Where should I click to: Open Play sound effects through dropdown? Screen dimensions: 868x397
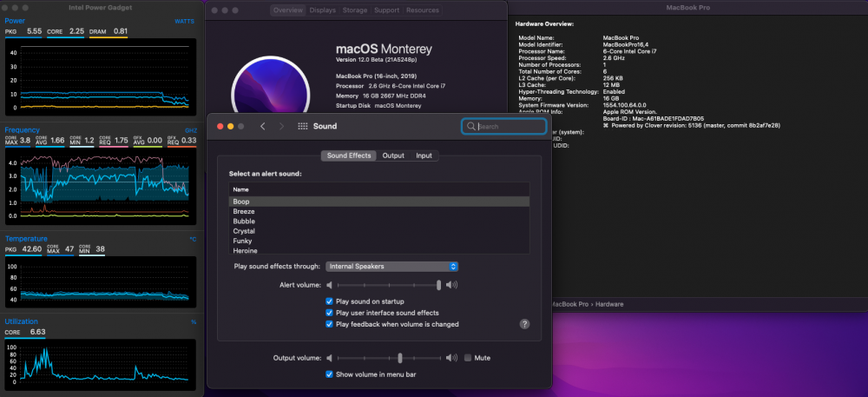392,267
